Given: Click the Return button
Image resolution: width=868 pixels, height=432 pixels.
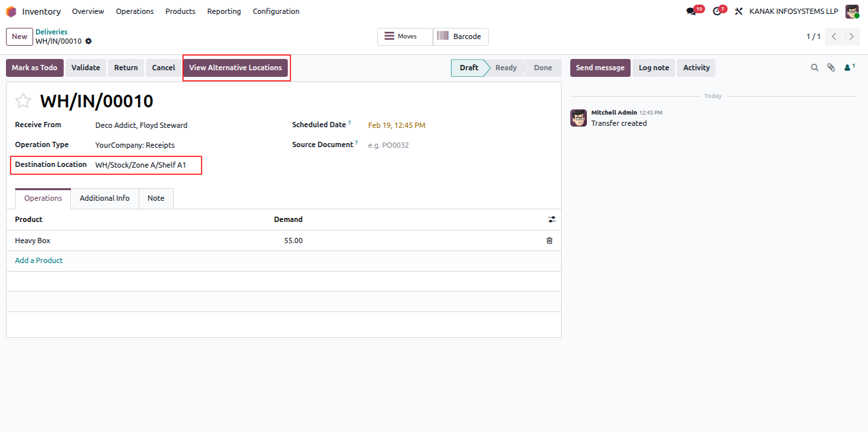Looking at the screenshot, I should click(x=126, y=68).
